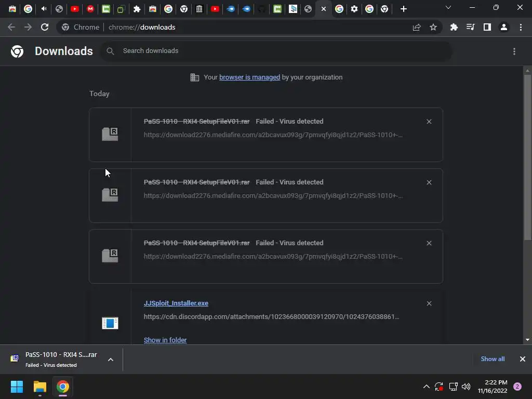Switch to the headphones icon tab

(262, 9)
